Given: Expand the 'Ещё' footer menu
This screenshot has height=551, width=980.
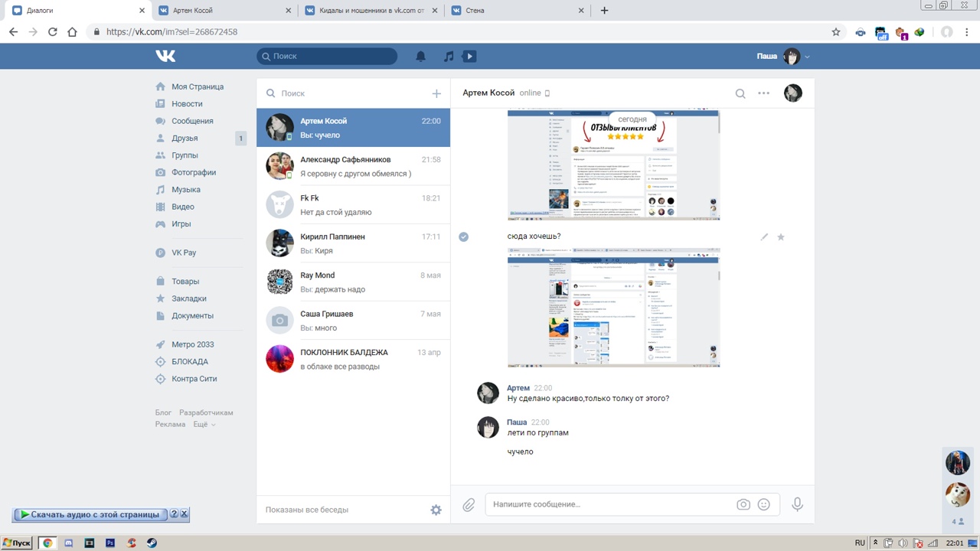Looking at the screenshot, I should pyautogui.click(x=204, y=424).
